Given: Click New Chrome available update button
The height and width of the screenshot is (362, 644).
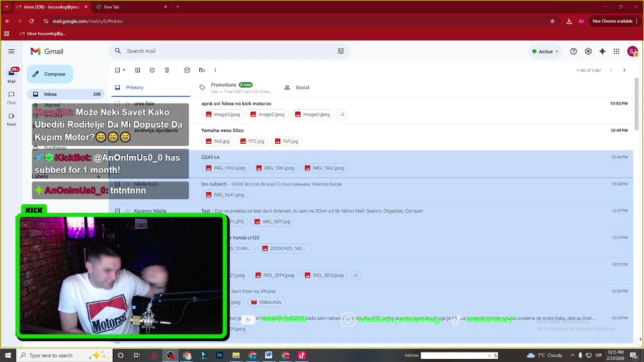Looking at the screenshot, I should tap(615, 21).
